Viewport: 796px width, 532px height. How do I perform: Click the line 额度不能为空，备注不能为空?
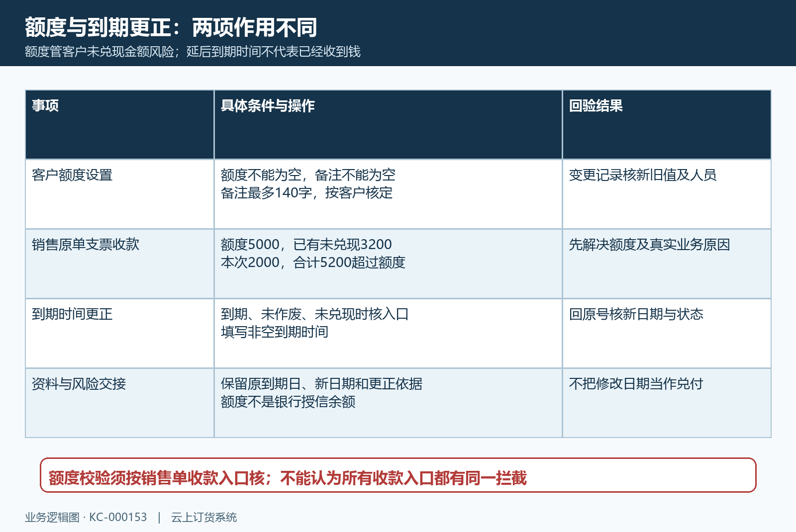pyautogui.click(x=308, y=175)
